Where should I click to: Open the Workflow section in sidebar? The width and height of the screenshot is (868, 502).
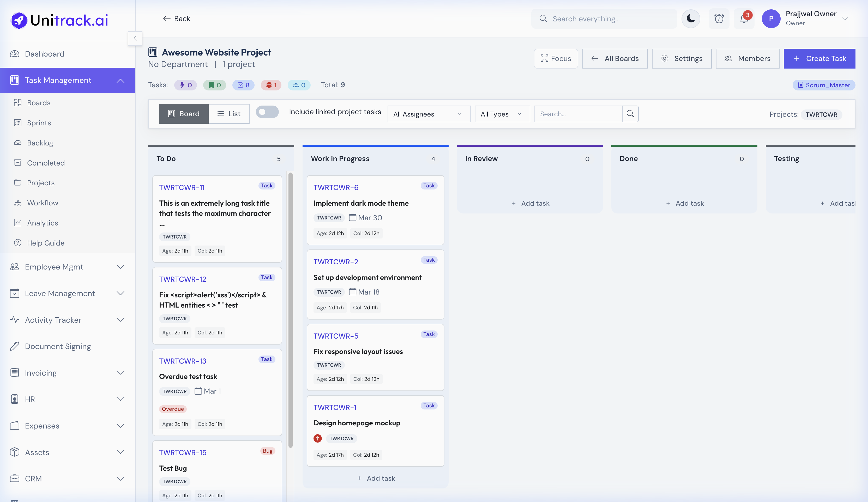tap(43, 203)
